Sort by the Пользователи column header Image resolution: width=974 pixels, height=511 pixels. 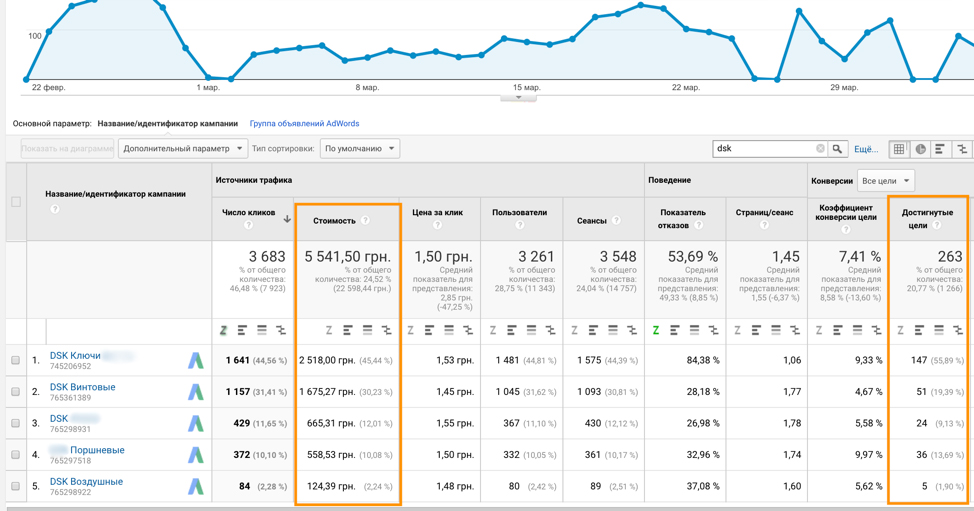(519, 212)
